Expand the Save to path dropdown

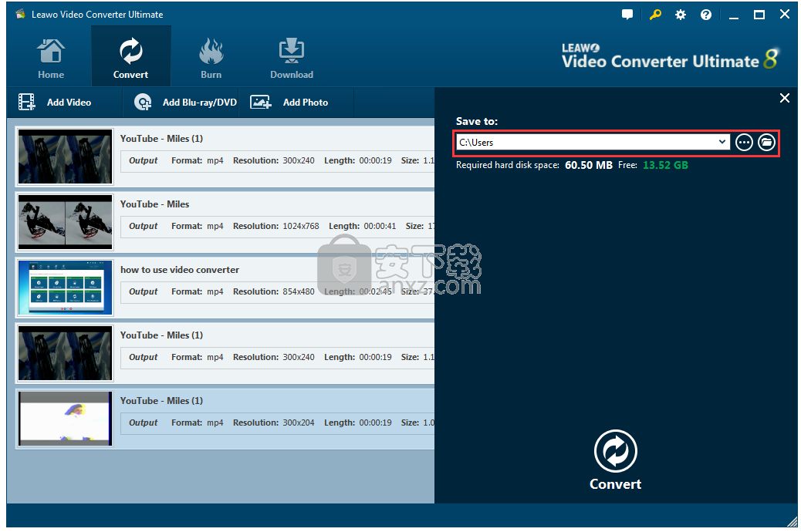tap(722, 142)
